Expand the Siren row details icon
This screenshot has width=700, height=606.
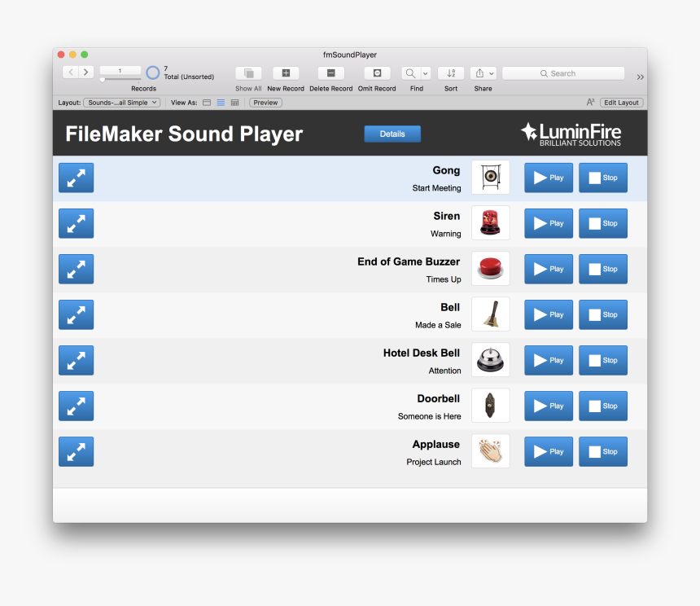pos(77,223)
